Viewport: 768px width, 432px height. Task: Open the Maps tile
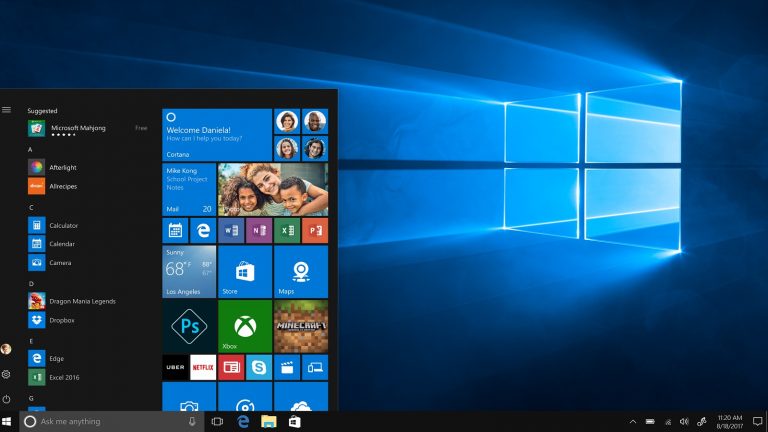pyautogui.click(x=301, y=271)
